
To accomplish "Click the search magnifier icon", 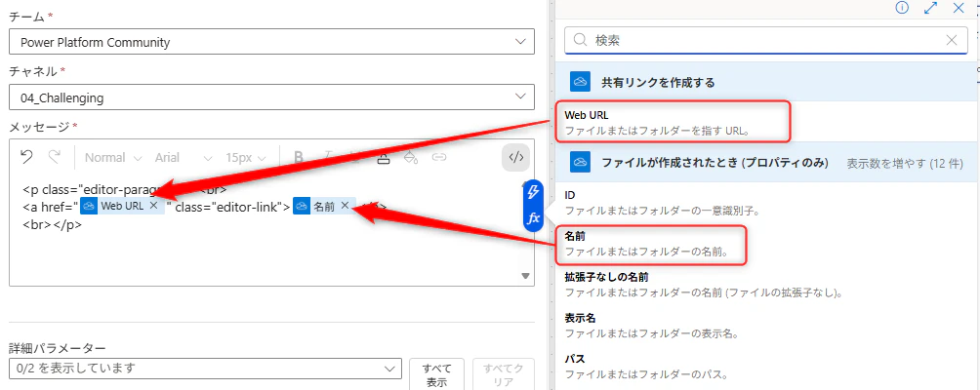I will point(580,41).
